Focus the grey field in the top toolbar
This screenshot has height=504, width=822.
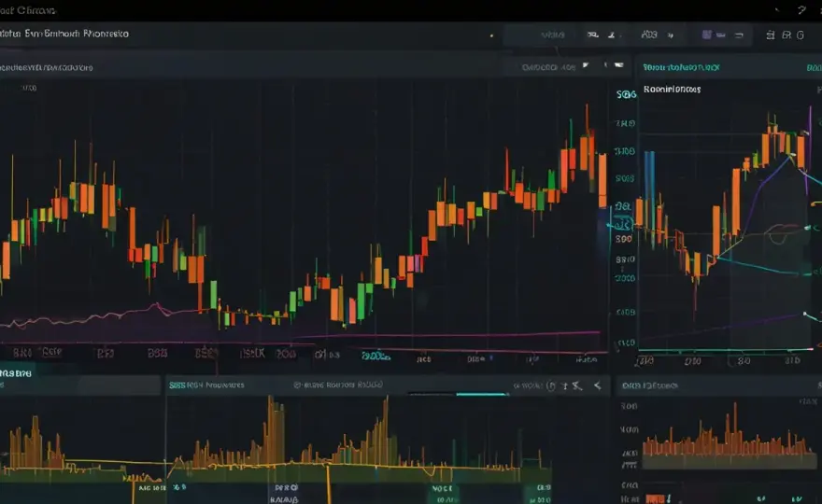coord(540,35)
